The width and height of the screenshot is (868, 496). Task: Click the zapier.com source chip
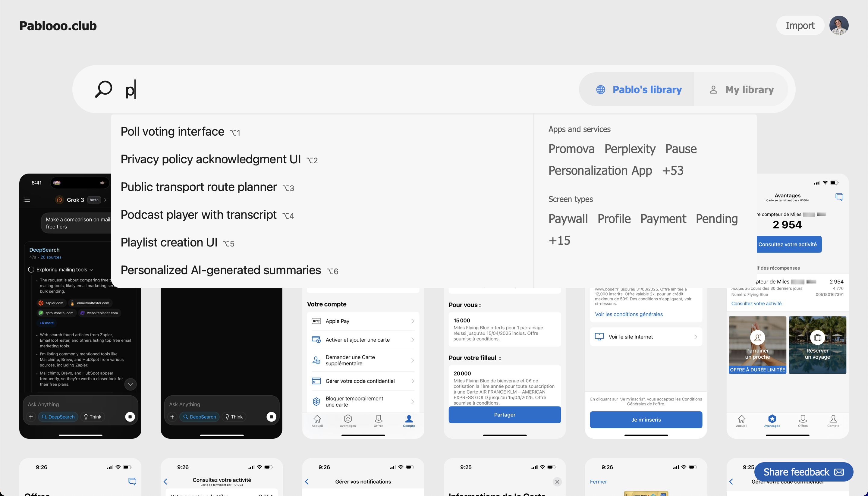click(x=51, y=303)
